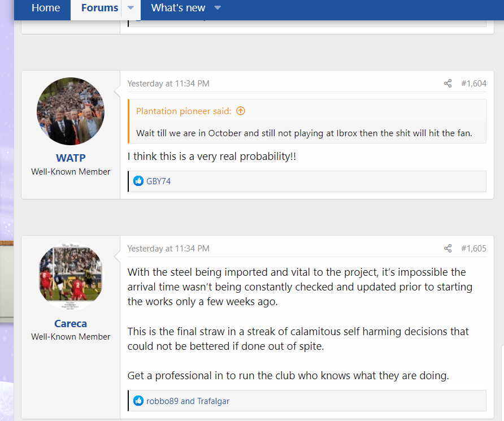This screenshot has height=421, width=504.
Task: Go to What's new section
Action: click(178, 8)
